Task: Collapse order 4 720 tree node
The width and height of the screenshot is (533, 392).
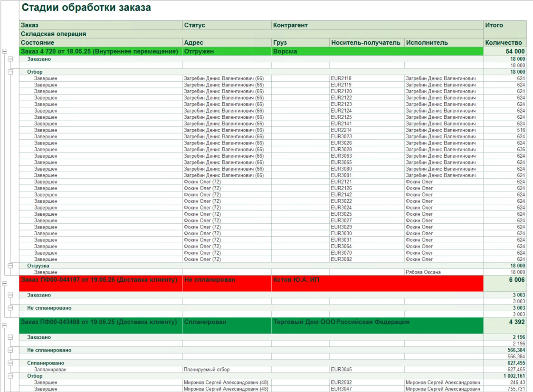Action: tap(5, 51)
